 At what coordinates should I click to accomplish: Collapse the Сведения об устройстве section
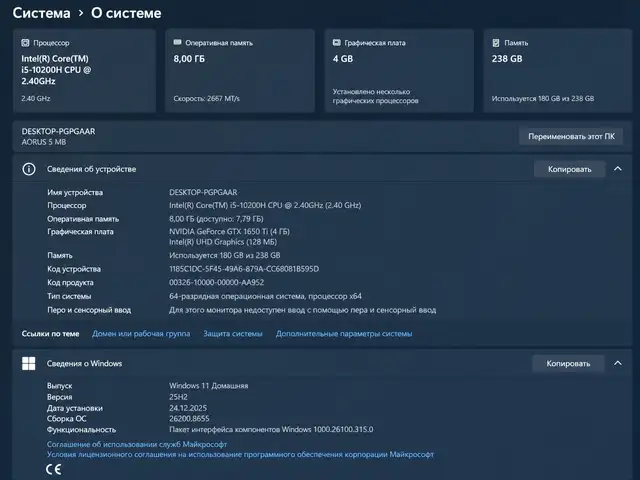coord(618,169)
